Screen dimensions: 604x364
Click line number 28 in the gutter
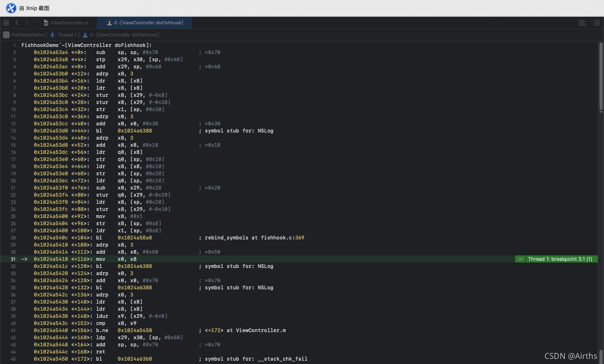pos(13,238)
